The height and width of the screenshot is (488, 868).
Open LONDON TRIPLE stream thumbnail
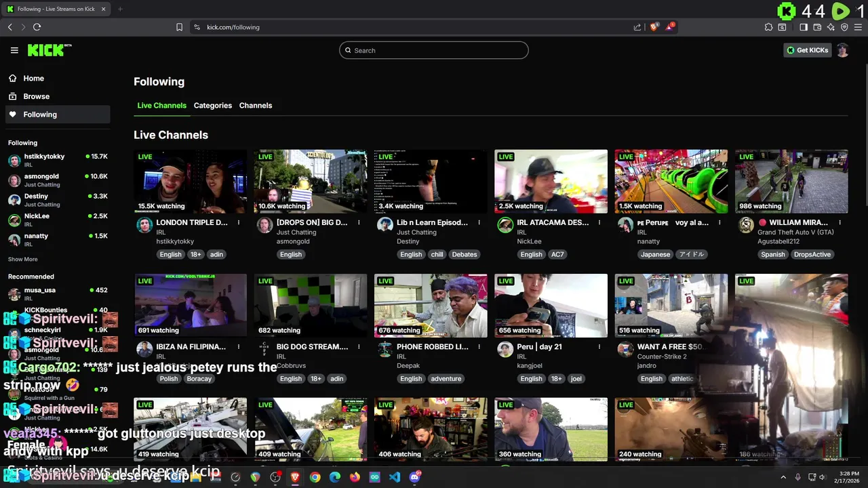(x=190, y=182)
